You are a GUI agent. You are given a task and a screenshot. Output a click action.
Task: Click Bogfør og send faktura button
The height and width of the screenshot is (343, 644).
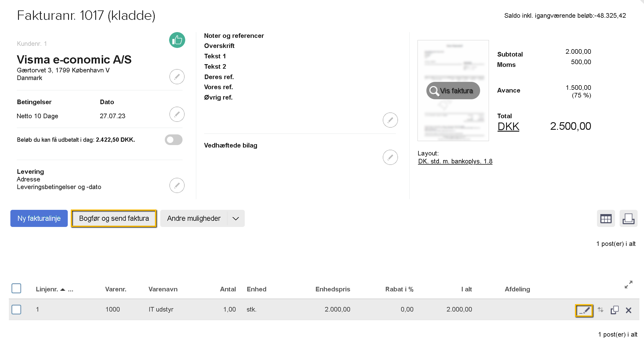point(114,218)
